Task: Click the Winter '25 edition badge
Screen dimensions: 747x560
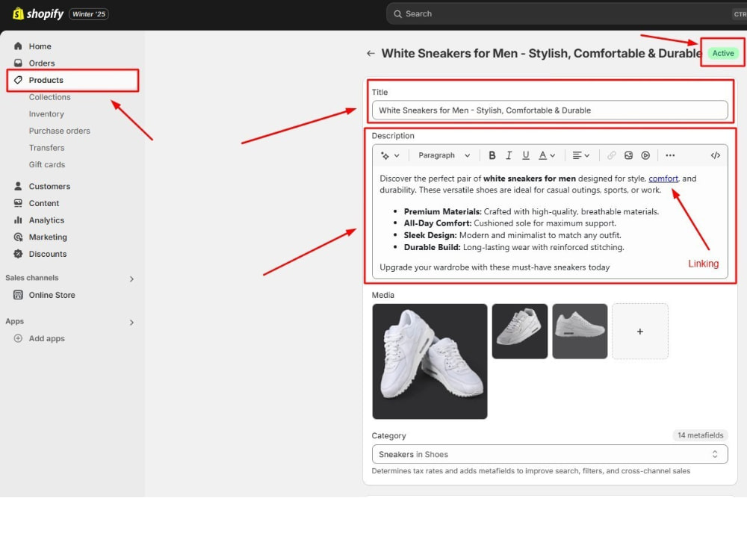Action: [89, 13]
